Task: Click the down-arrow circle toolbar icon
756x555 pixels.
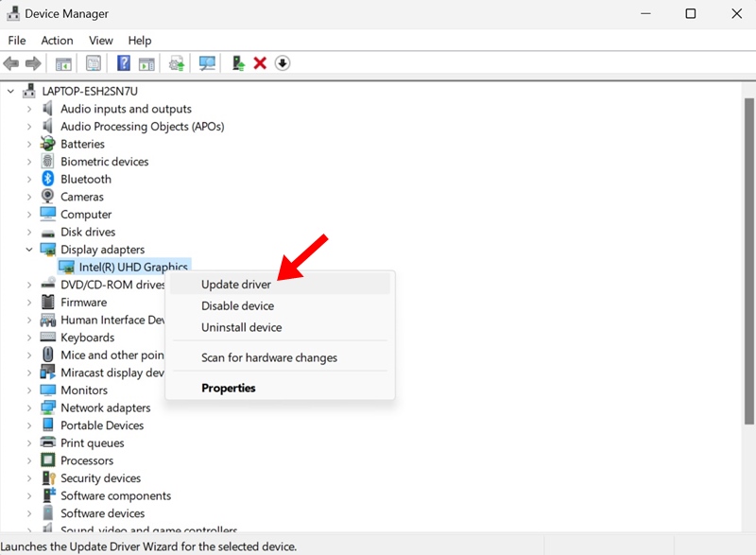Action: 283,63
